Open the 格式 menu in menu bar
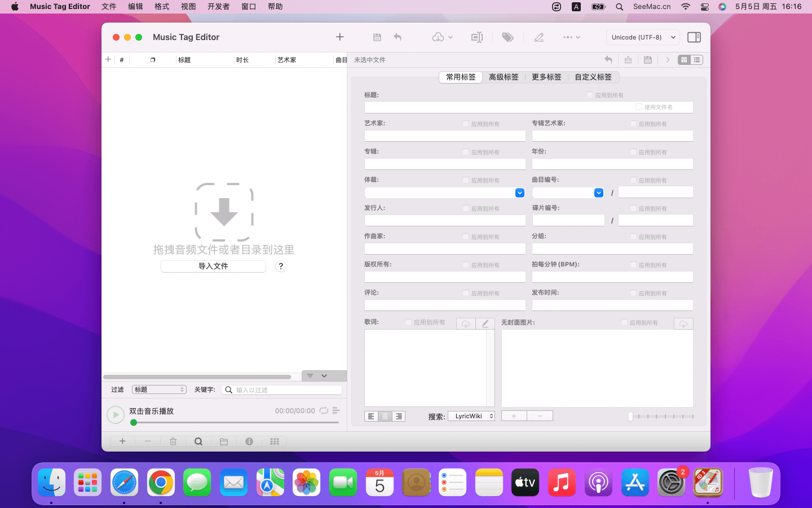 coord(162,7)
